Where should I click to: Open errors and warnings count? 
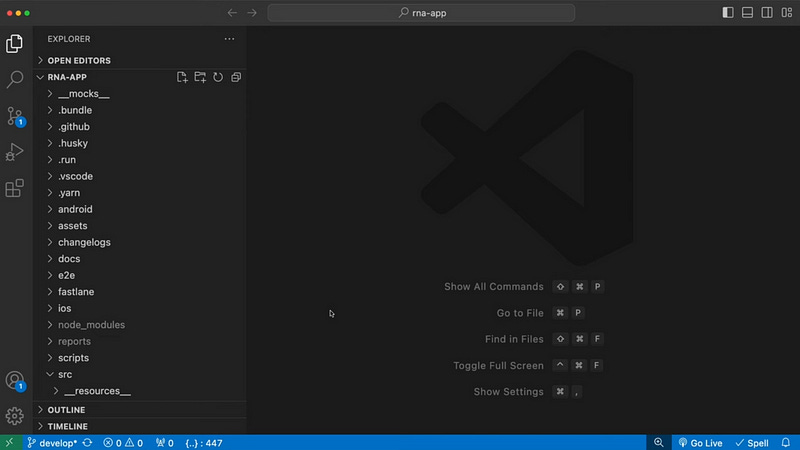pos(123,443)
